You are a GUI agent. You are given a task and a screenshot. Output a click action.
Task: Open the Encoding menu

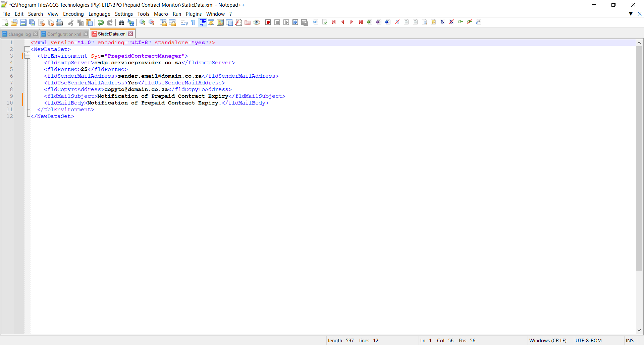pyautogui.click(x=73, y=14)
